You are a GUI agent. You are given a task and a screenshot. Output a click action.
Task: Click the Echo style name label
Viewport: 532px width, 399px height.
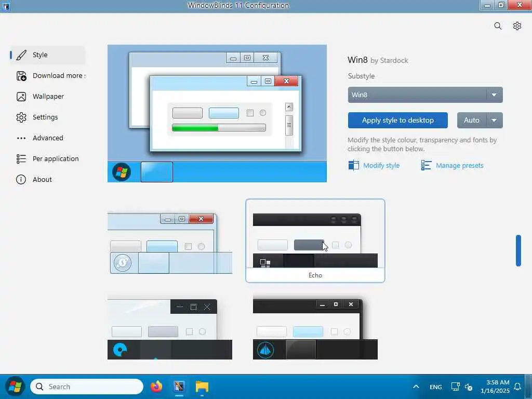click(315, 275)
